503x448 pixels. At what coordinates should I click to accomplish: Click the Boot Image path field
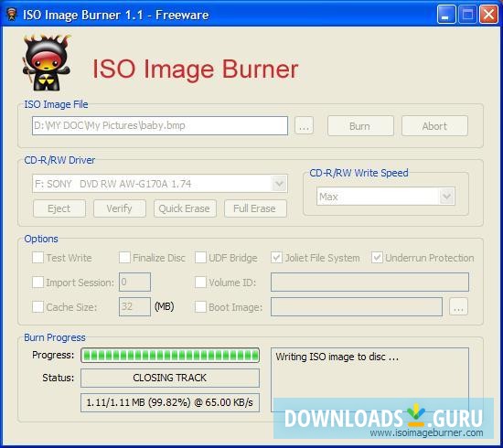tap(357, 307)
